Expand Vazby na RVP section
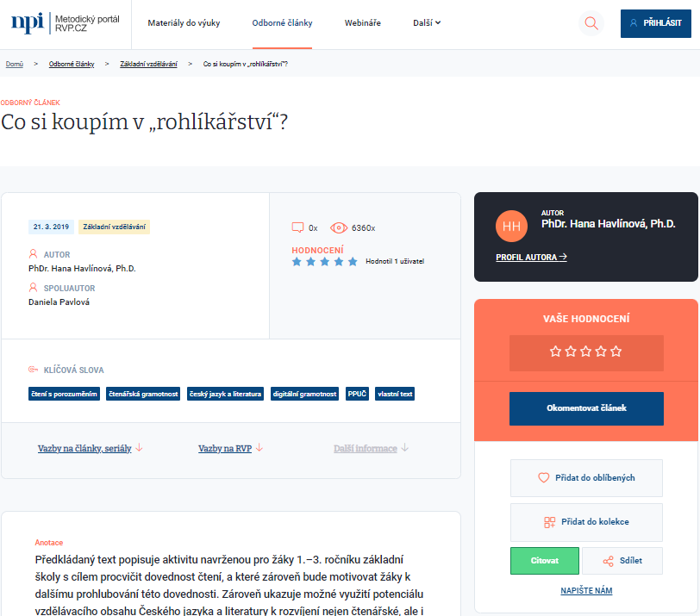This screenshot has width=700, height=616. click(x=230, y=449)
